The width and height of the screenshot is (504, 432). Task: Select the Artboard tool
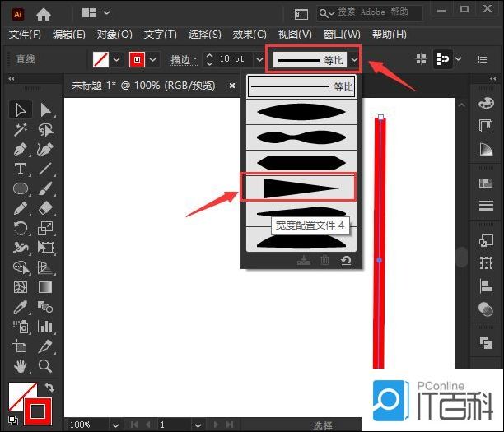coord(21,346)
